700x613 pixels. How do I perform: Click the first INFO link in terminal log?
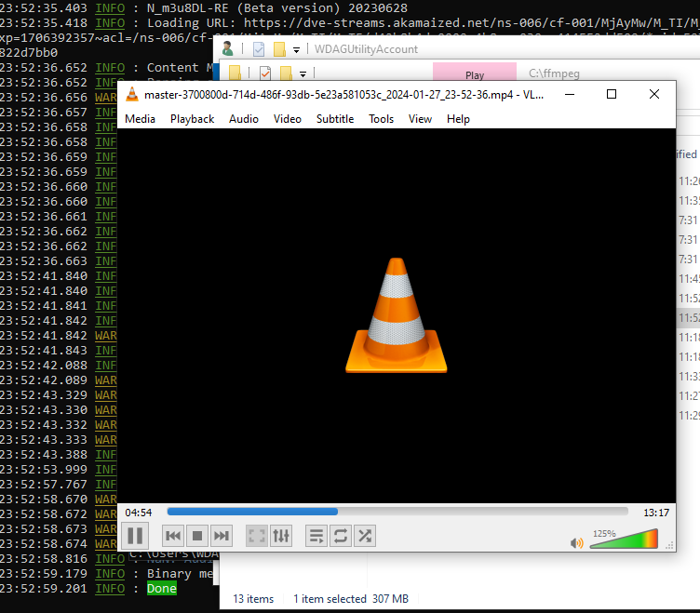pyautogui.click(x=110, y=8)
